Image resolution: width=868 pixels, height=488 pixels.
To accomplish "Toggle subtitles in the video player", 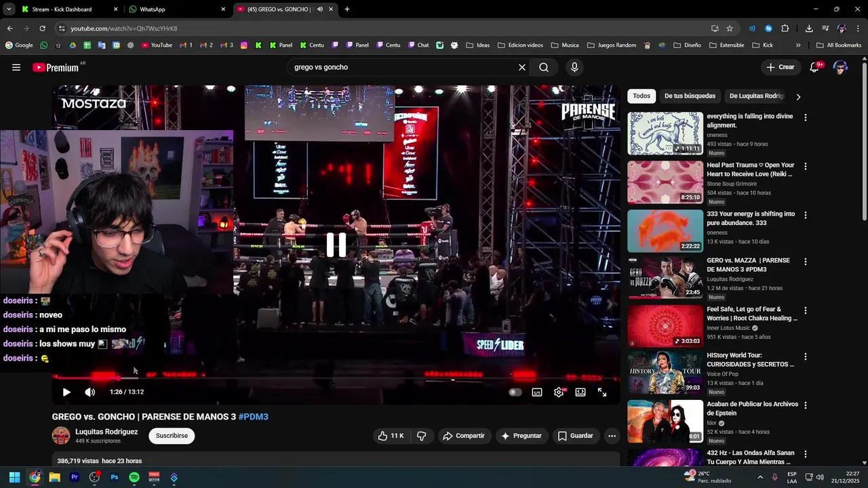I will 537,392.
